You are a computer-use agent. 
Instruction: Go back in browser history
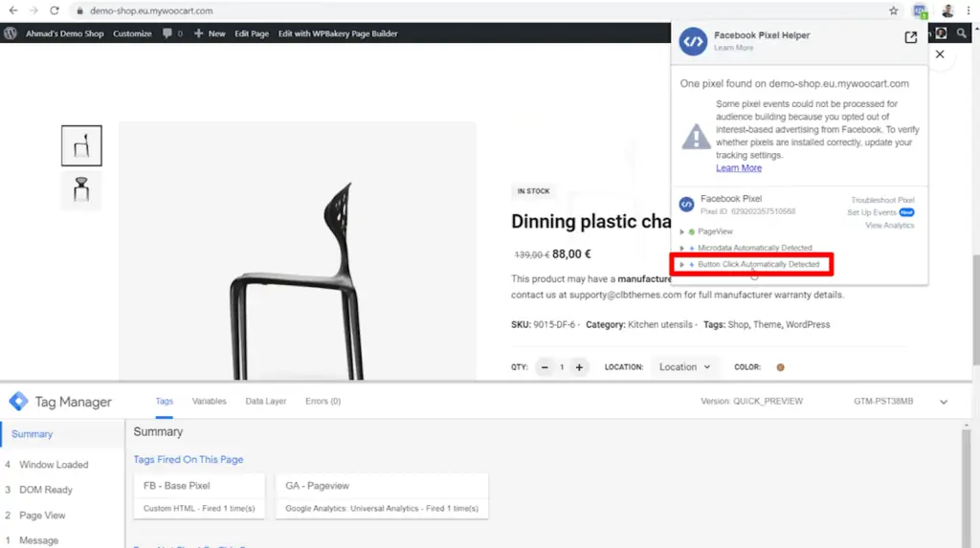[x=13, y=11]
